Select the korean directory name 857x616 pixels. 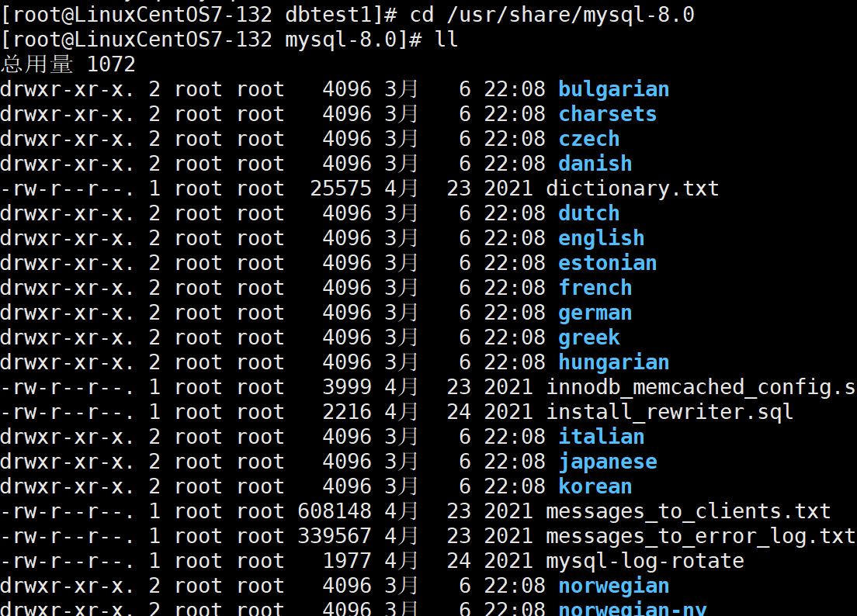[595, 486]
